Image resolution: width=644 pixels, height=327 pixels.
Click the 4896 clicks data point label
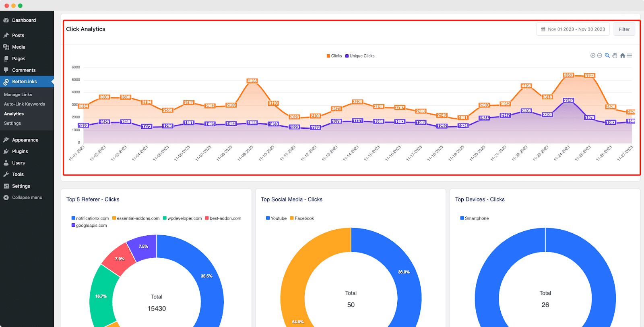tap(252, 81)
